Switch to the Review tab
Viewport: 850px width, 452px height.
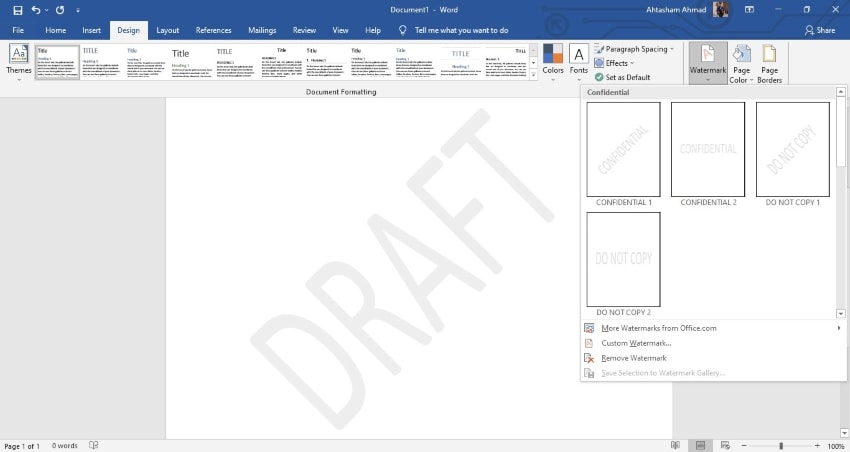pos(304,30)
